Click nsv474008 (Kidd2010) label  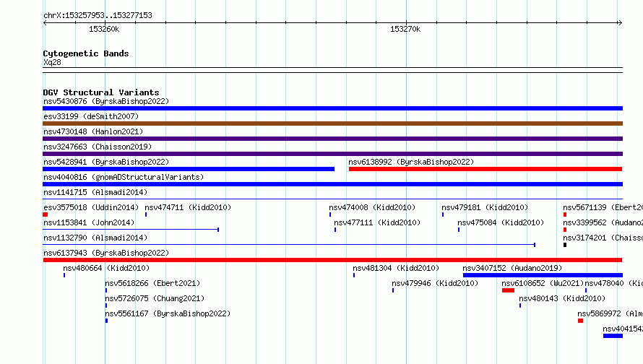pyautogui.click(x=372, y=207)
